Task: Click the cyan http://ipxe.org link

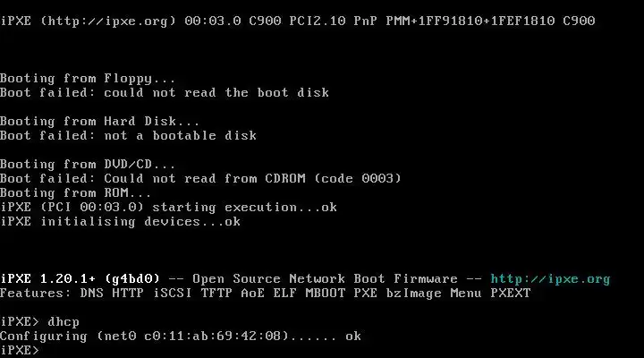Action: coord(550,279)
